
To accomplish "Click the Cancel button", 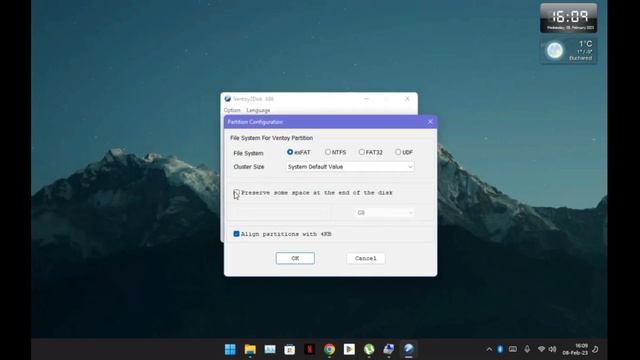I will click(x=366, y=258).
